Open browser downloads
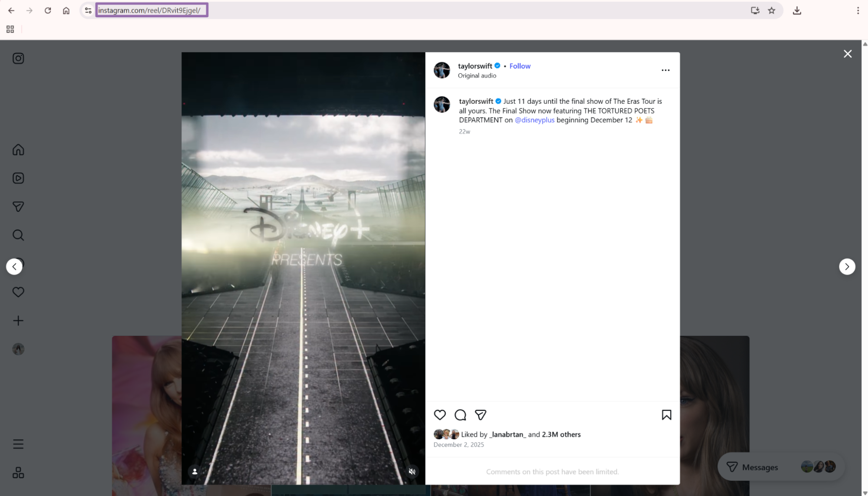Image resolution: width=868 pixels, height=496 pixels. [797, 10]
